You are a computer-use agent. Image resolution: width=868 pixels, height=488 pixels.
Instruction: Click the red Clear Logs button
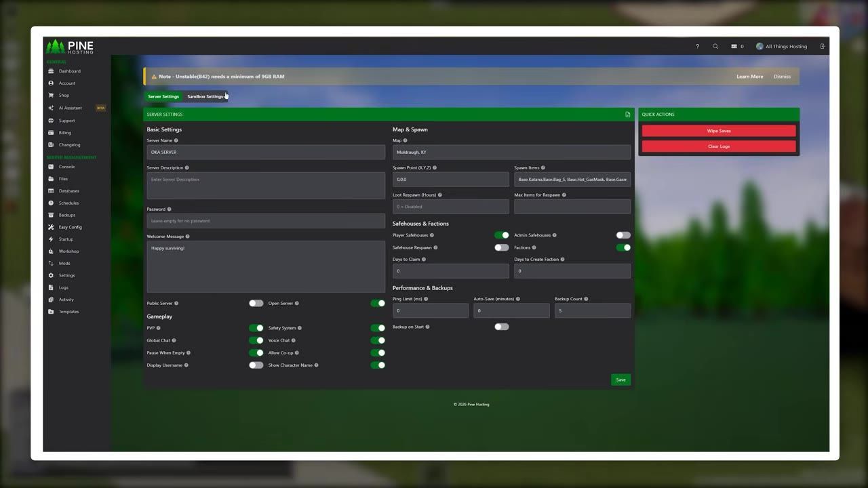pos(719,146)
